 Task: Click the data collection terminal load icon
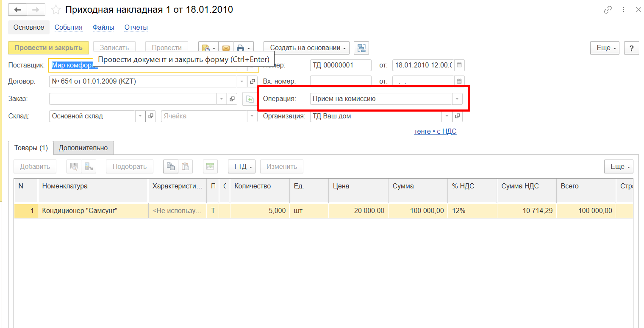point(89,166)
